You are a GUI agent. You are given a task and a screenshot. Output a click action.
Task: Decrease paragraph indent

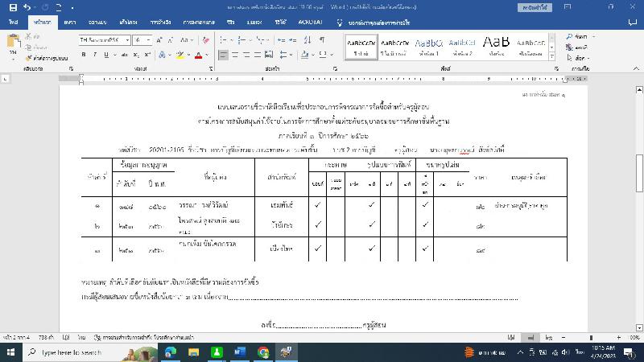tap(281, 39)
